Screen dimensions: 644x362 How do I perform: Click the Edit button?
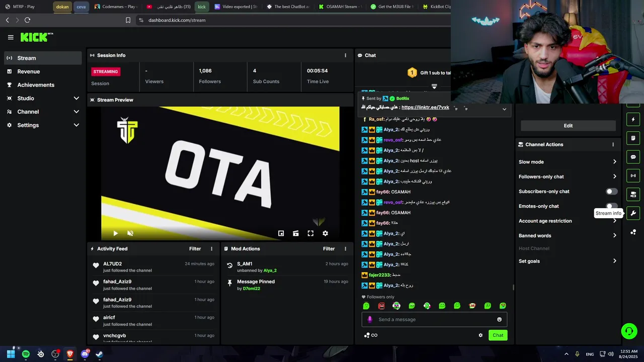point(568,126)
